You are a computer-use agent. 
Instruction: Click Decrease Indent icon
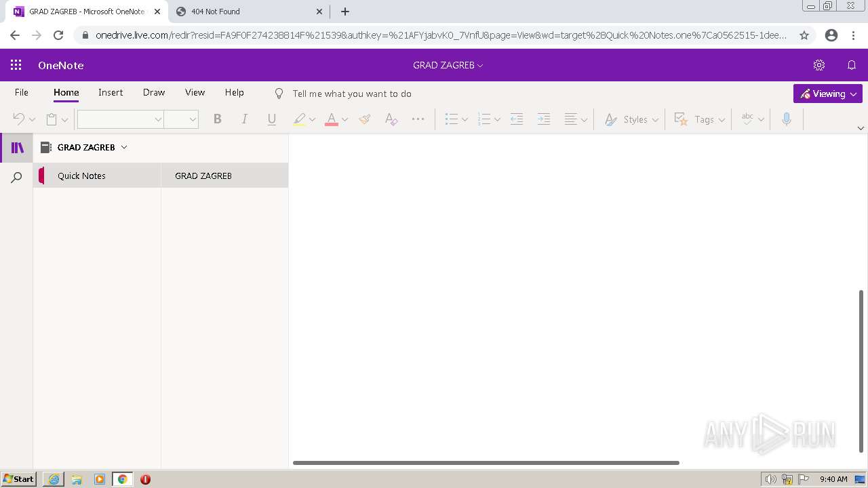point(517,119)
